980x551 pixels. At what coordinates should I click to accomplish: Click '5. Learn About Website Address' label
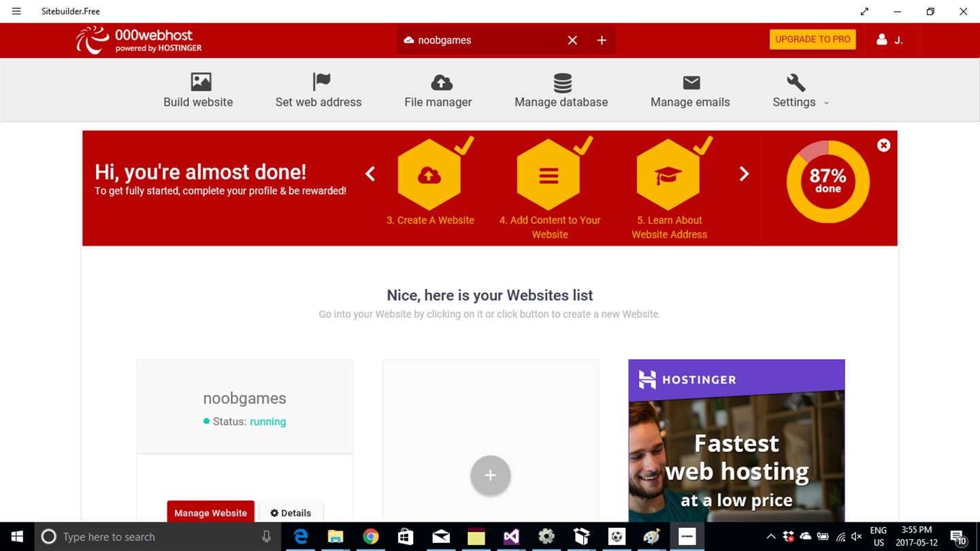click(669, 227)
